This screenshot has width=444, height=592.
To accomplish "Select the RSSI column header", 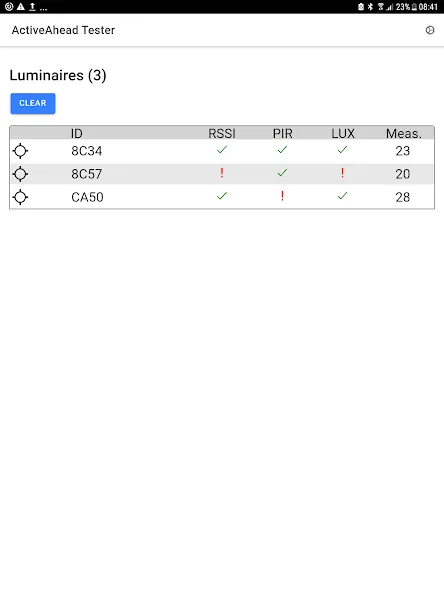I will point(222,133).
